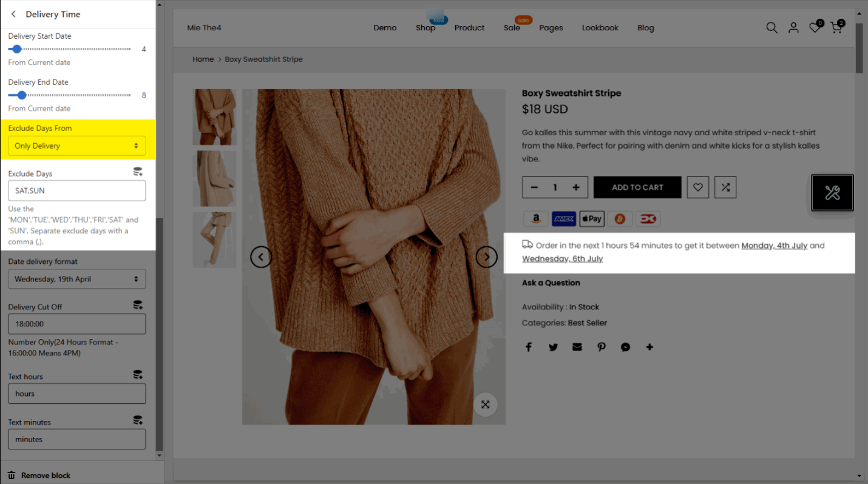Click the sidebar vertical scrollbar
This screenshot has height=484, width=868.
160,334
